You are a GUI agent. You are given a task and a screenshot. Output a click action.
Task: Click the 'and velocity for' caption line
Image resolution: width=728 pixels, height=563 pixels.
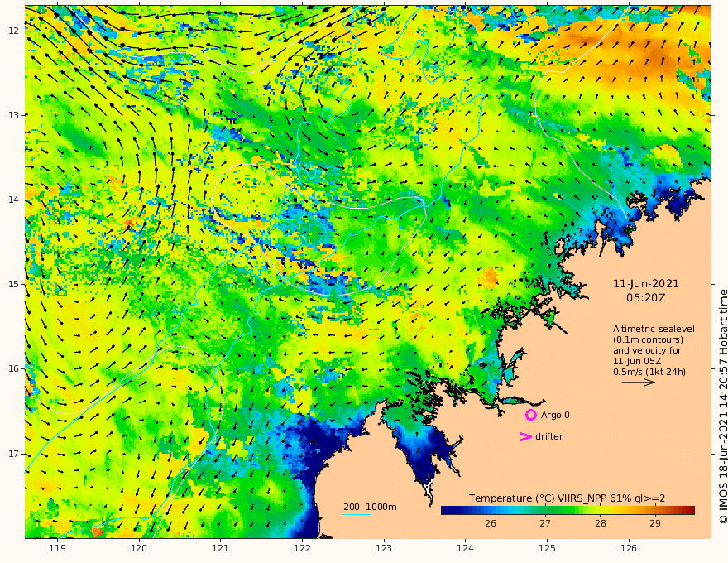pos(647,350)
